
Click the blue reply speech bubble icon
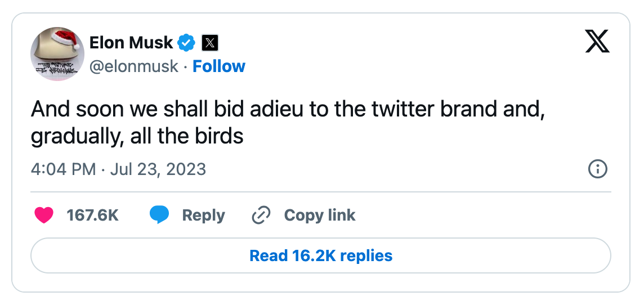click(159, 215)
